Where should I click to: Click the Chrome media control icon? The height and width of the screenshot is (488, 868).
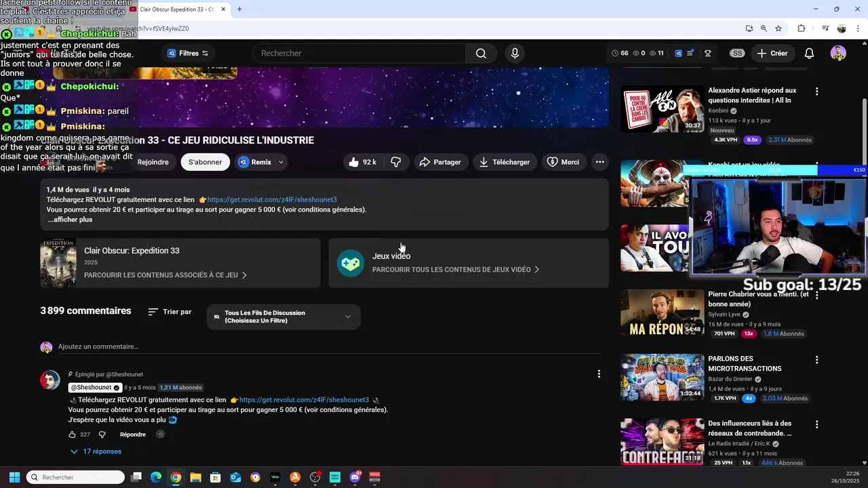(x=825, y=28)
